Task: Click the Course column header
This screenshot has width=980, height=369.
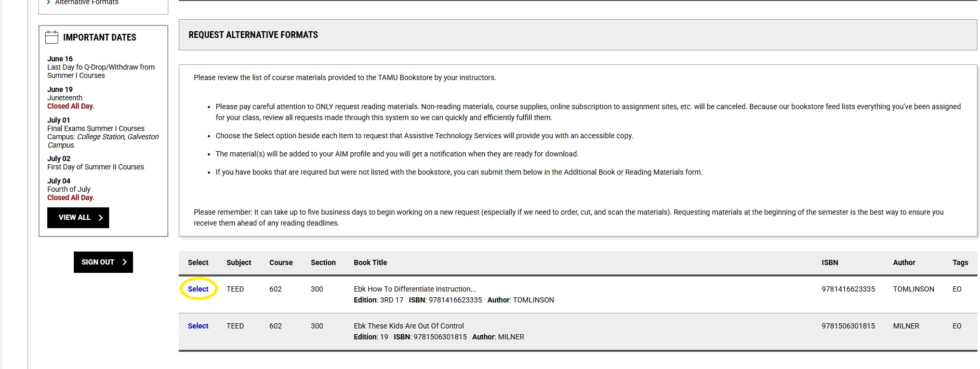Action: 281,262
